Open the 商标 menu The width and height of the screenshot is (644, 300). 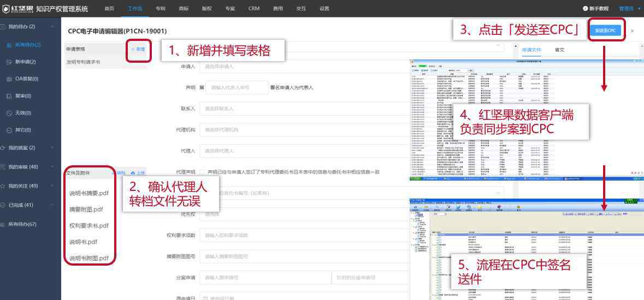(x=184, y=9)
